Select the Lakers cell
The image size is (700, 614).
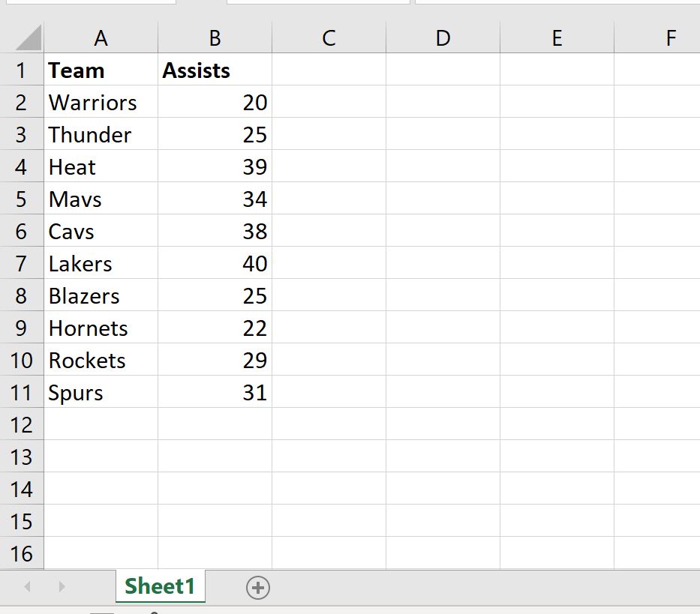(101, 264)
